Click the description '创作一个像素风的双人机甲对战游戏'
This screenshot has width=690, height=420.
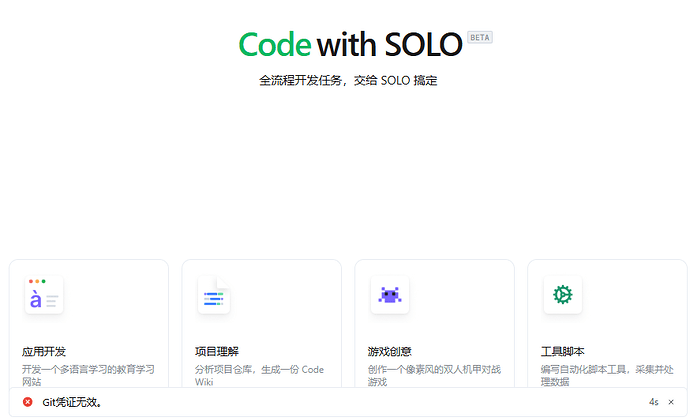434,375
